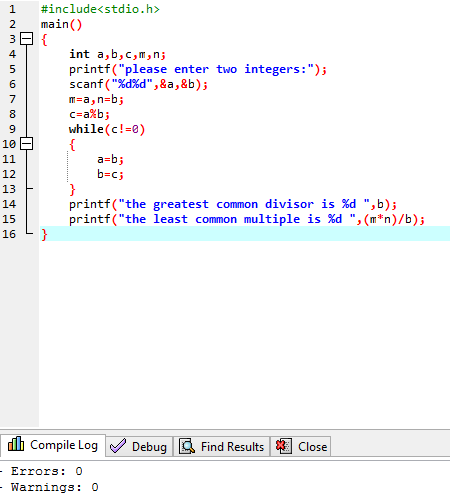Click the Find Results magnifier icon

(187, 446)
